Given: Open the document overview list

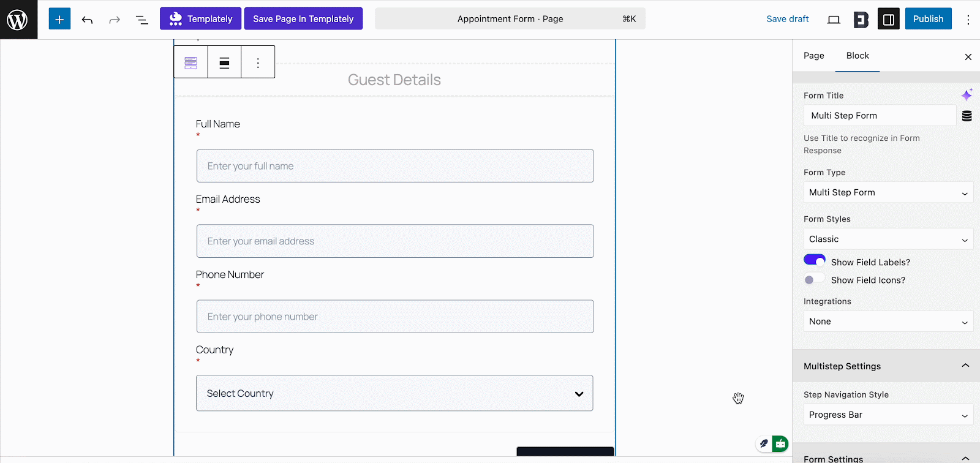Looking at the screenshot, I should point(142,20).
